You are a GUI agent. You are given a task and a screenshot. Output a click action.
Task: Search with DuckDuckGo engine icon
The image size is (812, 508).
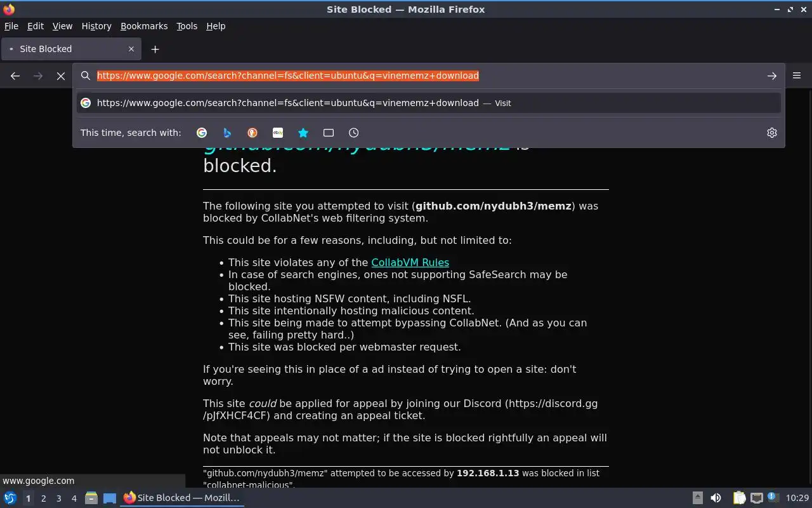pyautogui.click(x=252, y=133)
